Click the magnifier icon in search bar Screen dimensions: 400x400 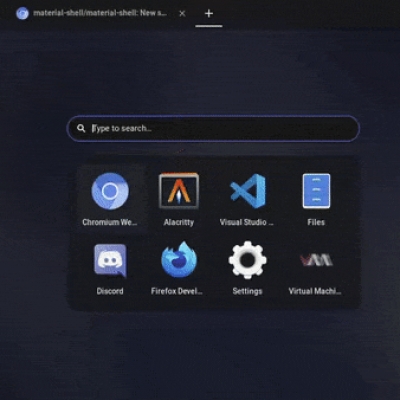click(x=81, y=128)
